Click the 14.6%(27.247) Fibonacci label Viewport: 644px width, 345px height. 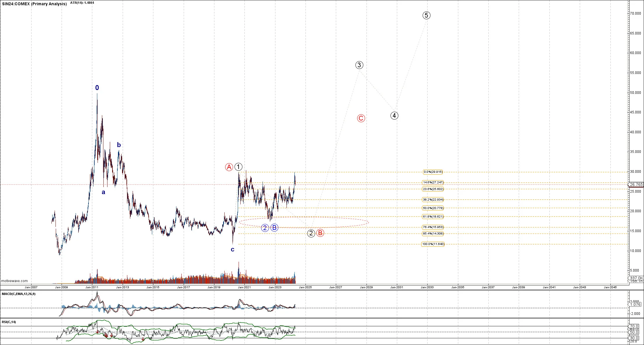tap(433, 182)
